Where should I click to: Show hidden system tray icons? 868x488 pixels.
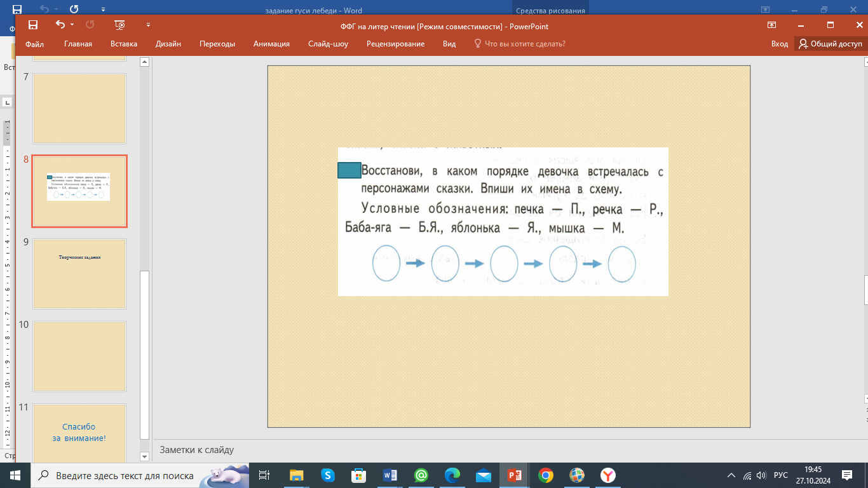point(731,475)
